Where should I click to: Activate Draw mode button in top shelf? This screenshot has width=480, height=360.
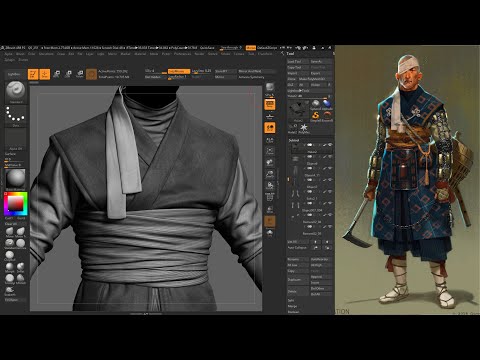pos(45,74)
